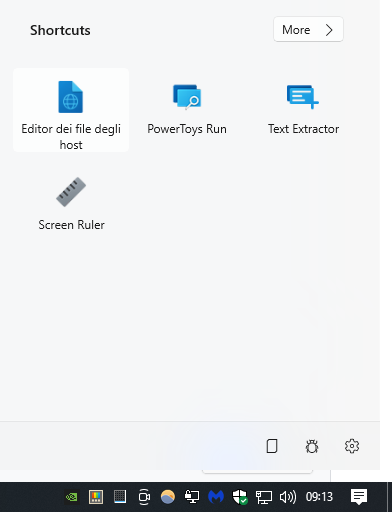This screenshot has height=512, width=392.
Task: Open NVIDIA tray icon in taskbar
Action: pos(72,497)
